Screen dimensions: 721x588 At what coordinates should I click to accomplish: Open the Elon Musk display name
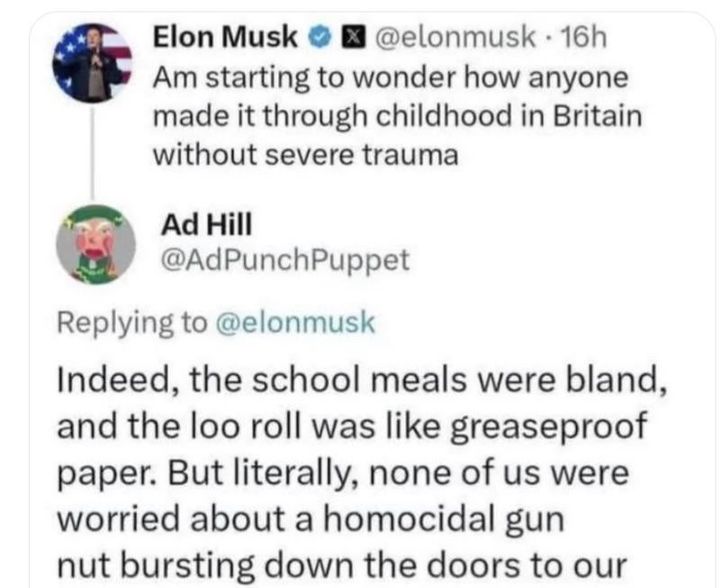pos(225,37)
